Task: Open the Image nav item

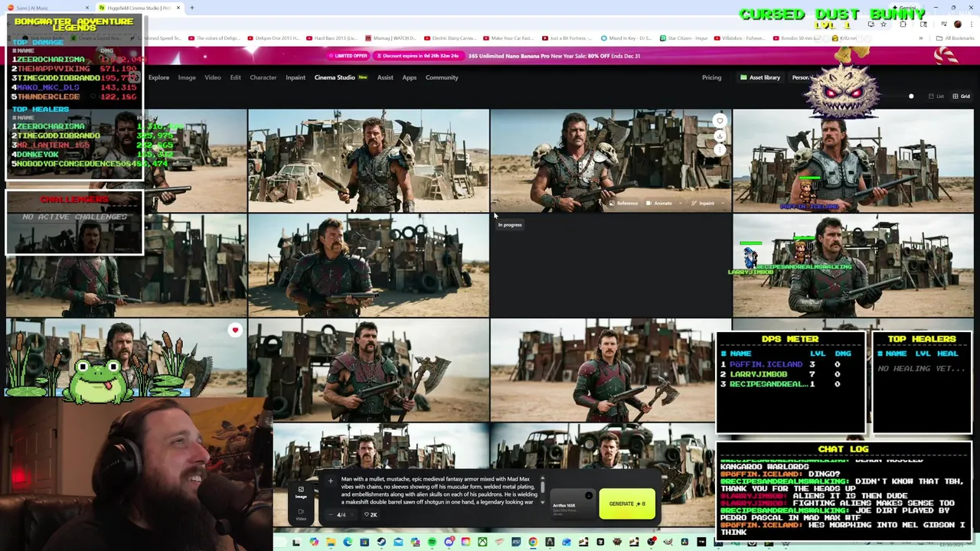Action: [x=187, y=77]
